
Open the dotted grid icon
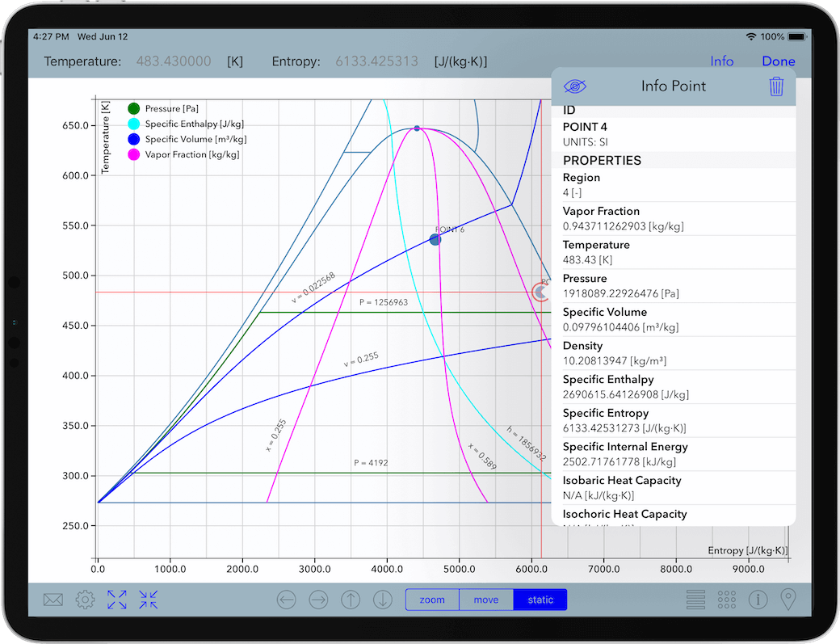(727, 600)
